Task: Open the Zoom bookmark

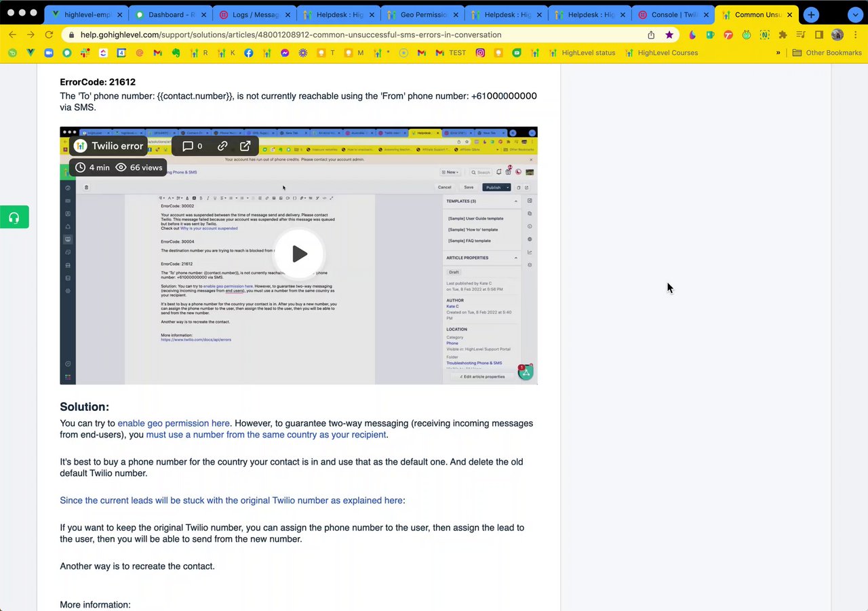Action: (x=49, y=53)
